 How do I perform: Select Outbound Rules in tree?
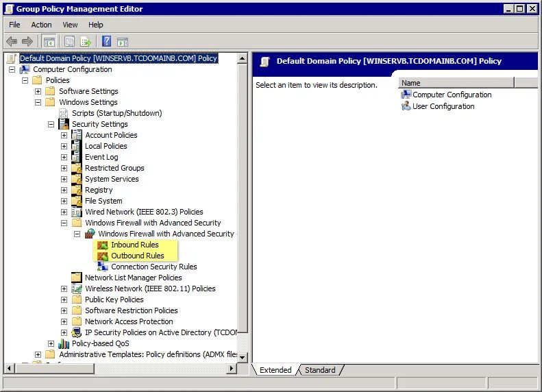[138, 256]
